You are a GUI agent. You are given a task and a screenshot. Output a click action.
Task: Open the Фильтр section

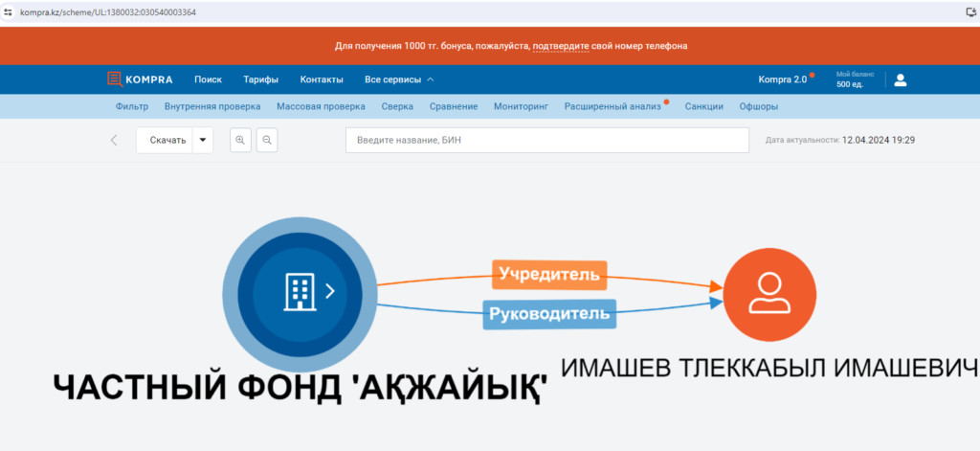(x=132, y=106)
